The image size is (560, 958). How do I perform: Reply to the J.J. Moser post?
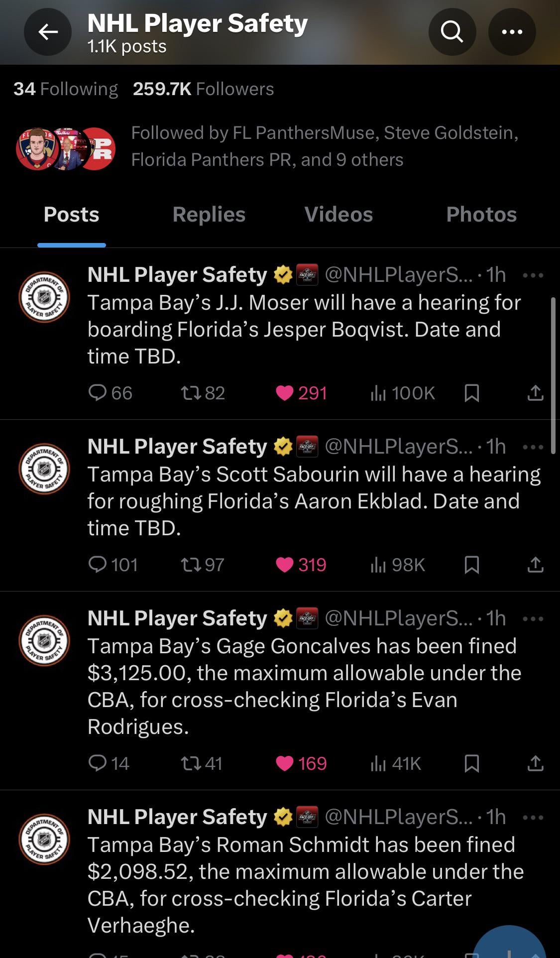click(x=97, y=393)
